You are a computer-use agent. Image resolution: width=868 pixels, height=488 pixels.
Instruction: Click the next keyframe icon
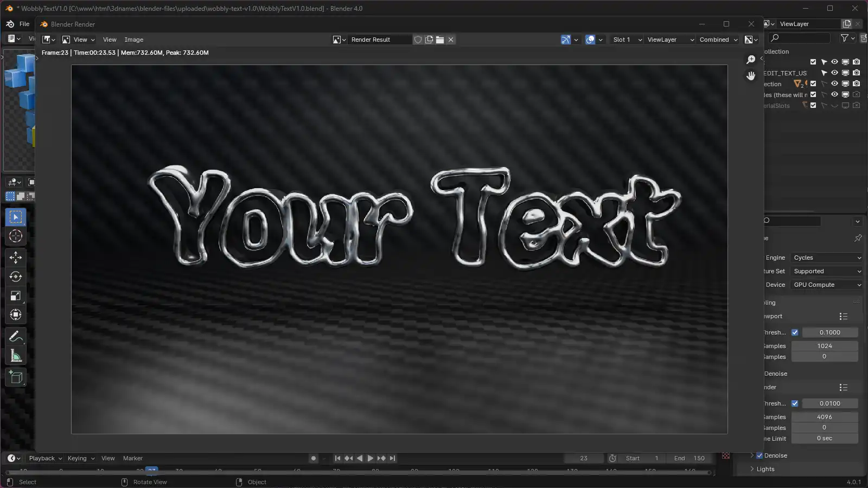point(381,458)
